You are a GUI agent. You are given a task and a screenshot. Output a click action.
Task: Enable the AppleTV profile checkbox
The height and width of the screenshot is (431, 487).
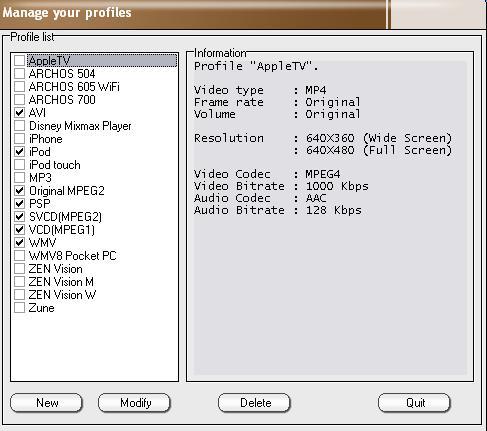click(x=19, y=61)
